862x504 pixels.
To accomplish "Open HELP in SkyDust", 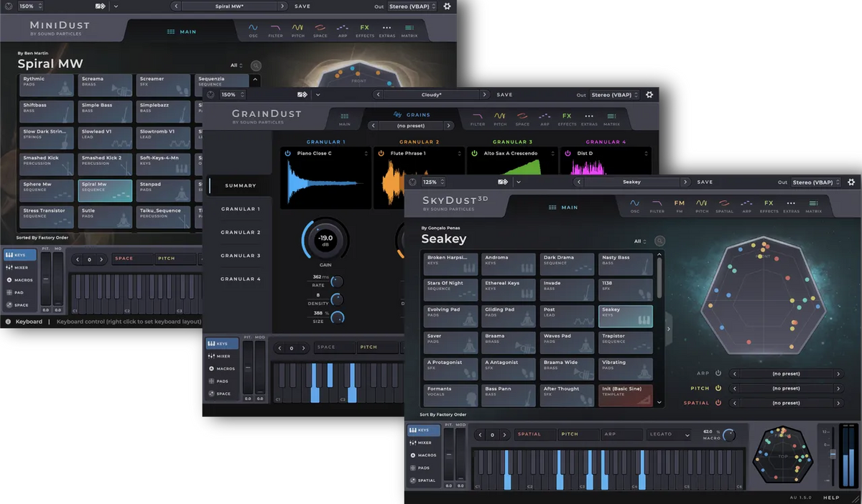I will click(830, 496).
